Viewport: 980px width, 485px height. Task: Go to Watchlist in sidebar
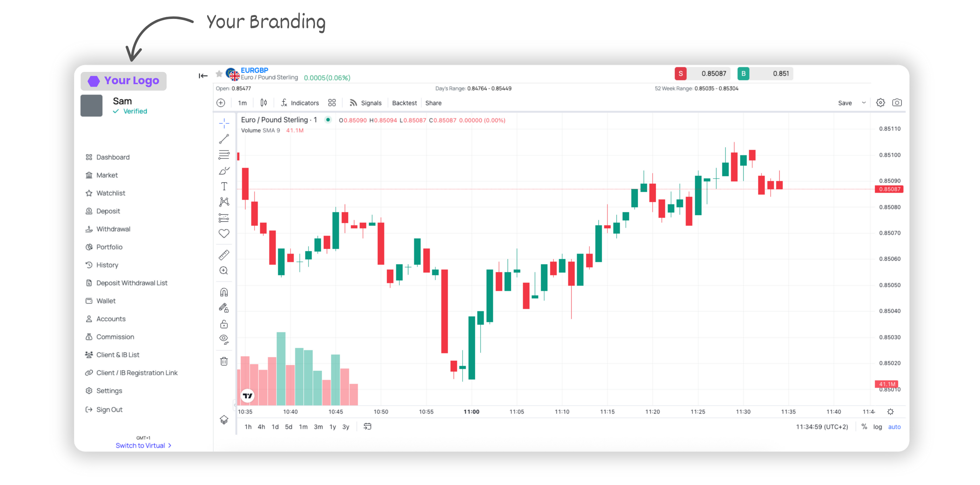[x=111, y=193]
